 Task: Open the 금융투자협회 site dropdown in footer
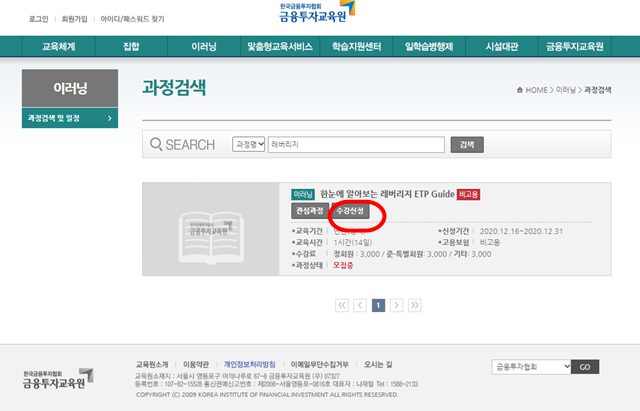[x=531, y=367]
